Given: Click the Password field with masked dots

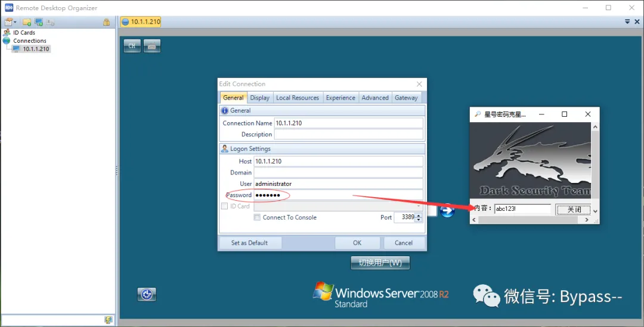Looking at the screenshot, I should tap(338, 195).
